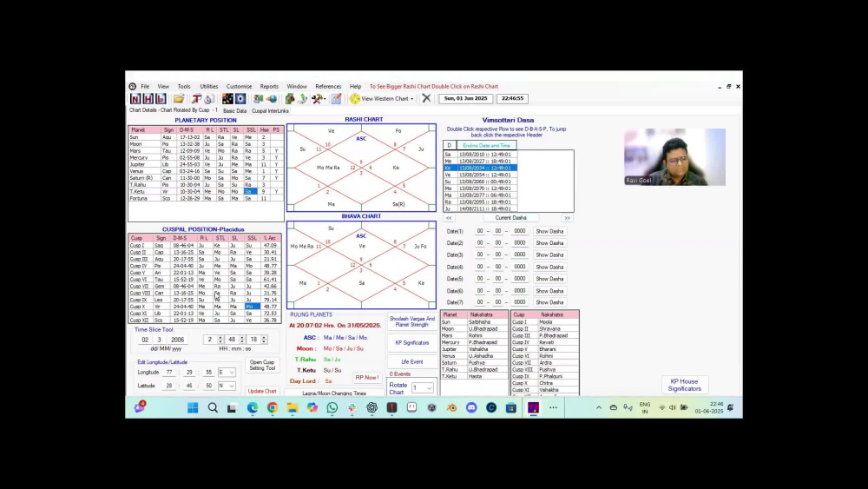Open ChatGPT app from the taskbar

(x=372, y=407)
